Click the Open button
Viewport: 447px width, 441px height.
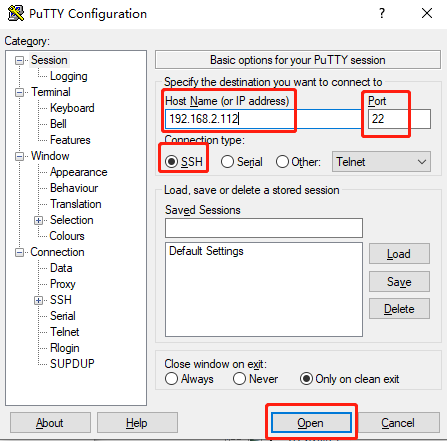pos(311,423)
